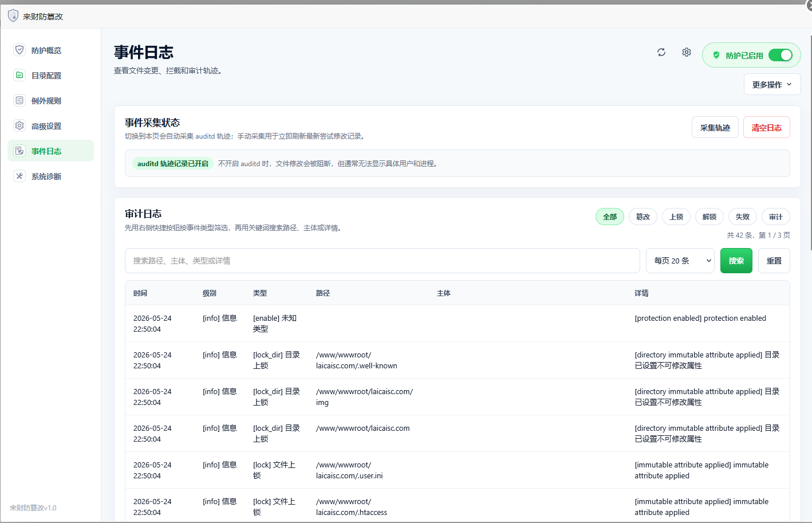
Task: Filter logs by 上锁
Action: point(676,217)
